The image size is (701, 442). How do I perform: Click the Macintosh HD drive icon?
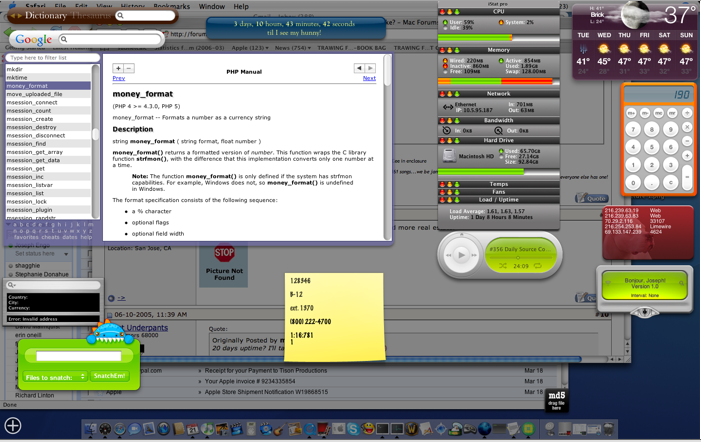[449, 156]
